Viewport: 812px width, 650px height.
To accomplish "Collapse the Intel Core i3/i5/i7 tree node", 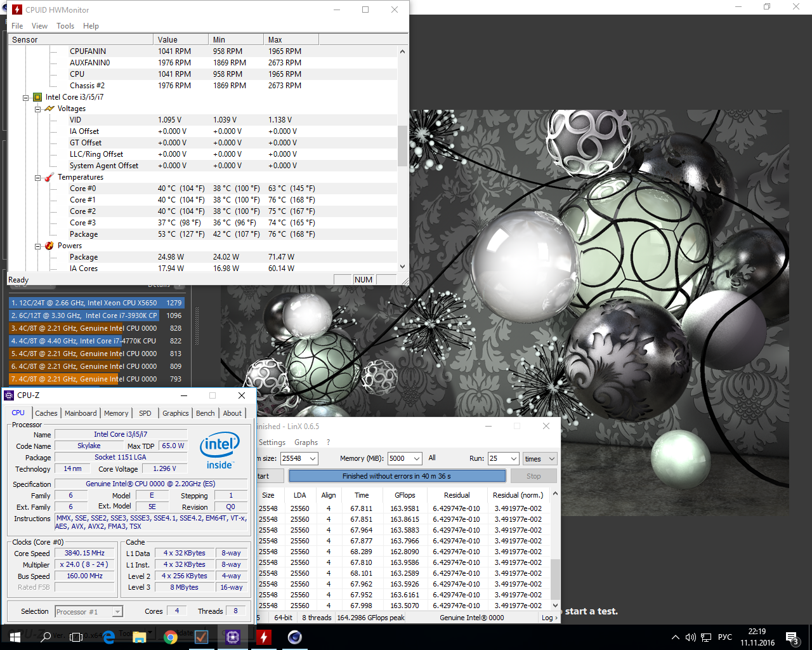I will [x=26, y=98].
